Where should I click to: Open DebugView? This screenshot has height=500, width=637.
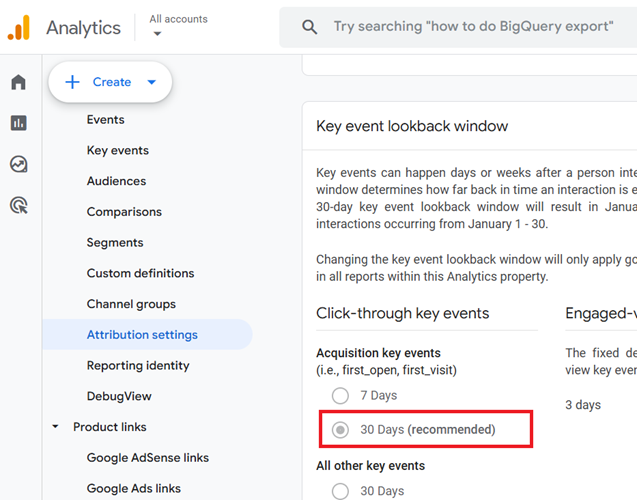pos(119,396)
